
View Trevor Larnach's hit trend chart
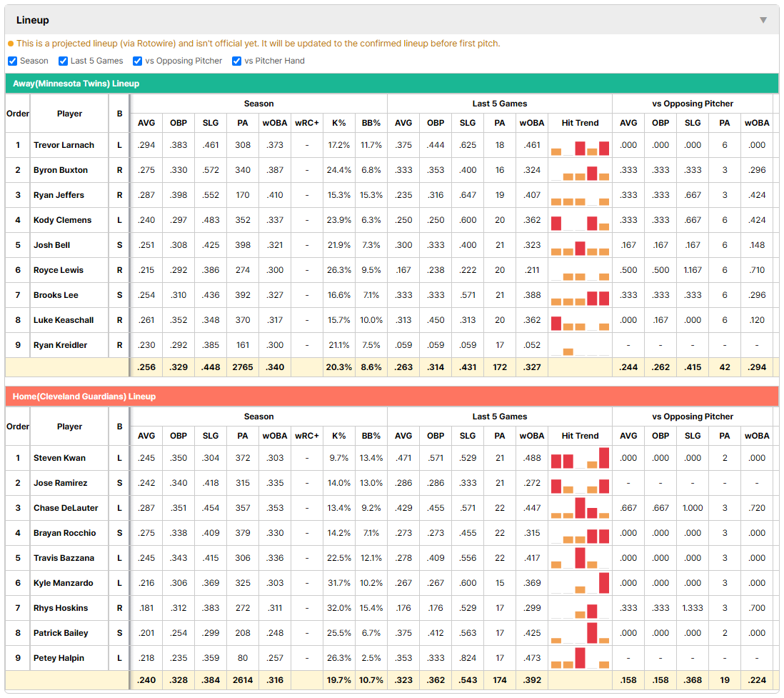(580, 146)
